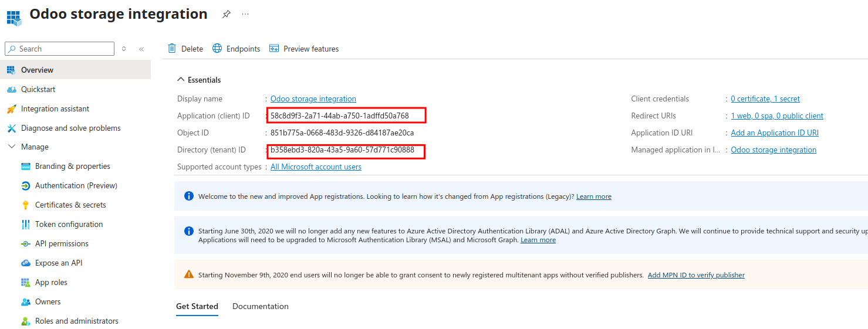The height and width of the screenshot is (329, 868).
Task: Open the 0 certificate, 1 secret link
Action: pos(765,99)
